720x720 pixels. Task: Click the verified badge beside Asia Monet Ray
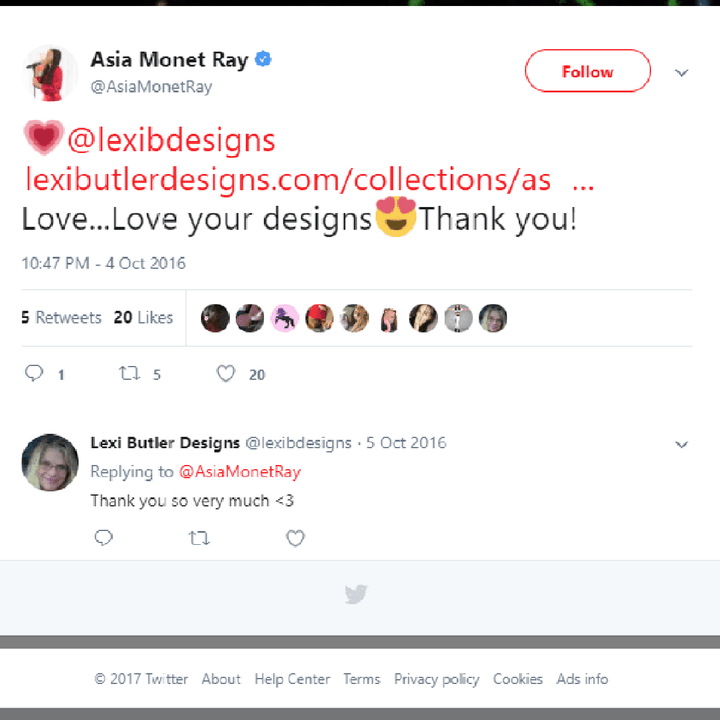pyautogui.click(x=263, y=60)
